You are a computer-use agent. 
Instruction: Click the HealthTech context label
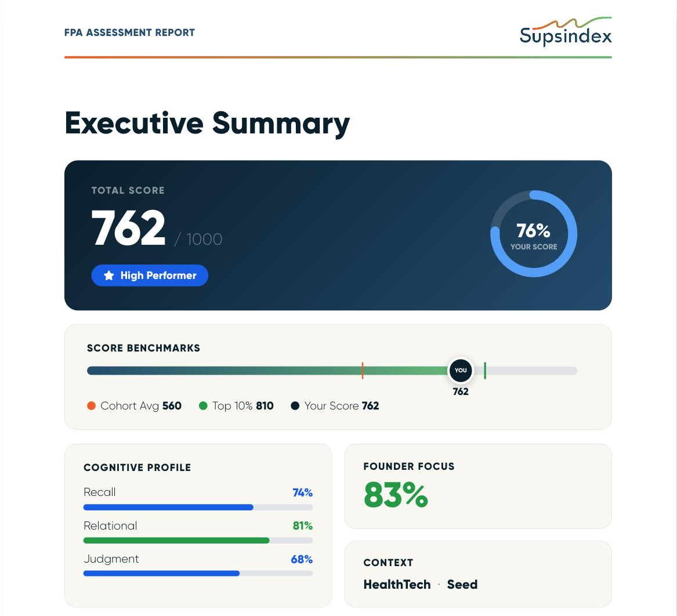tap(397, 585)
